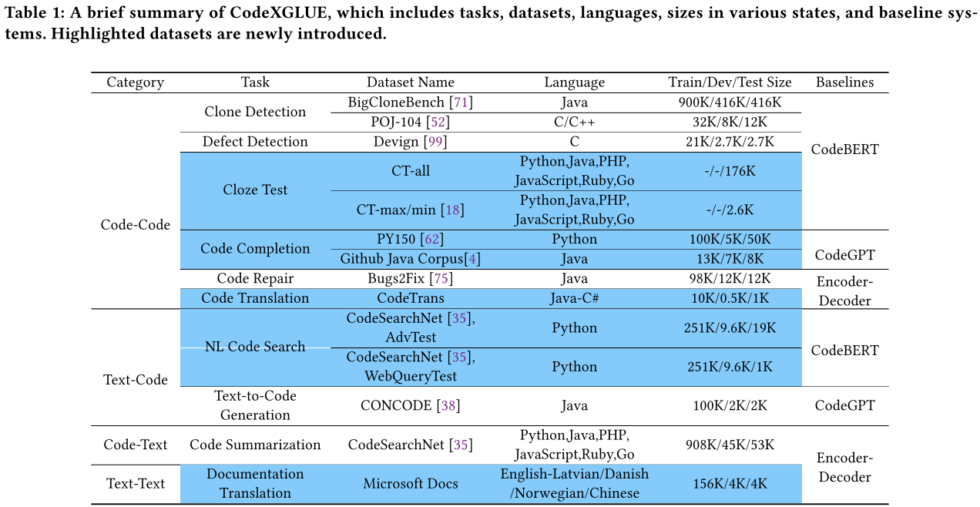
Task: Click the highlighted CodeTrans dataset cell
Action: coord(410,298)
